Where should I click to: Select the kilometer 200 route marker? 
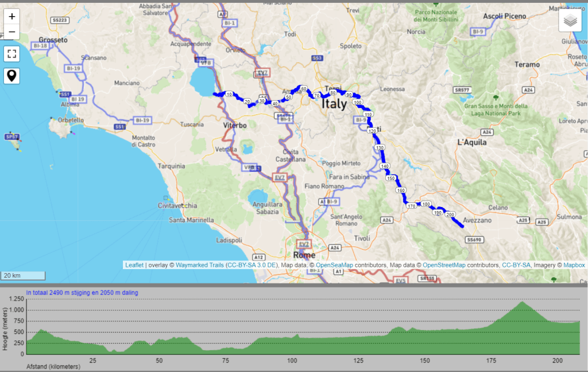451,214
